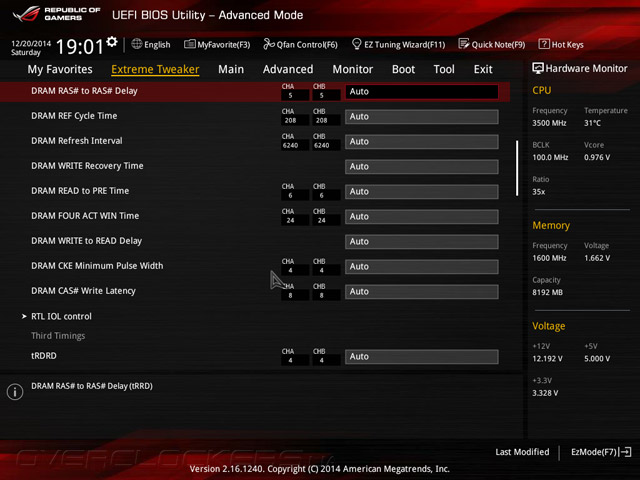Click the CPU frequency 3500 MHz value
The height and width of the screenshot is (480, 640).
[549, 123]
